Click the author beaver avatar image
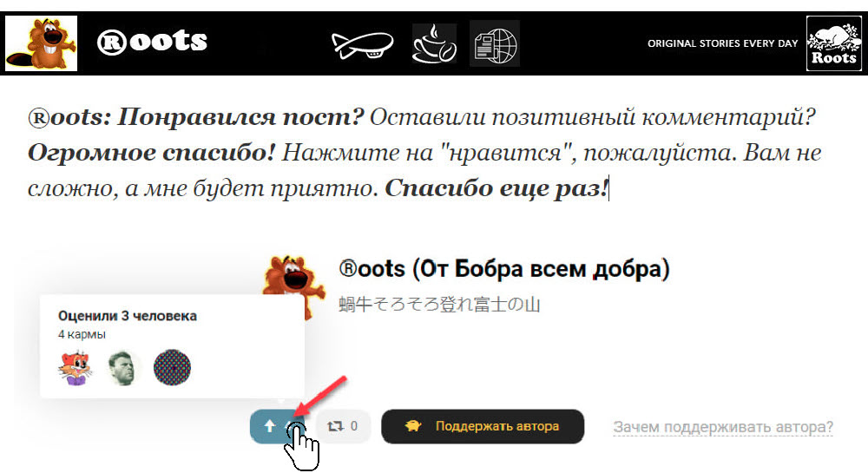Viewport: 868px width, 473px height. point(294,286)
